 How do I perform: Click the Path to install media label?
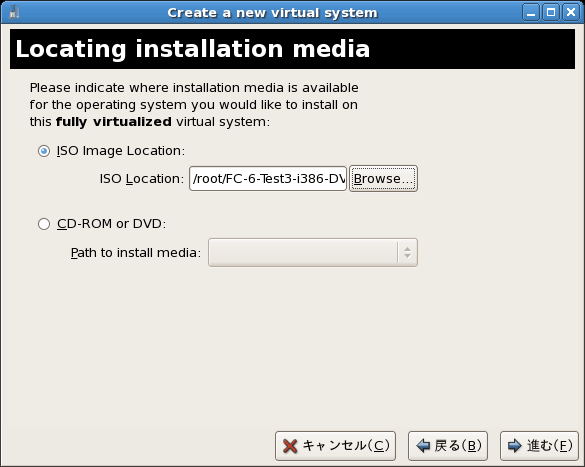[x=136, y=253]
